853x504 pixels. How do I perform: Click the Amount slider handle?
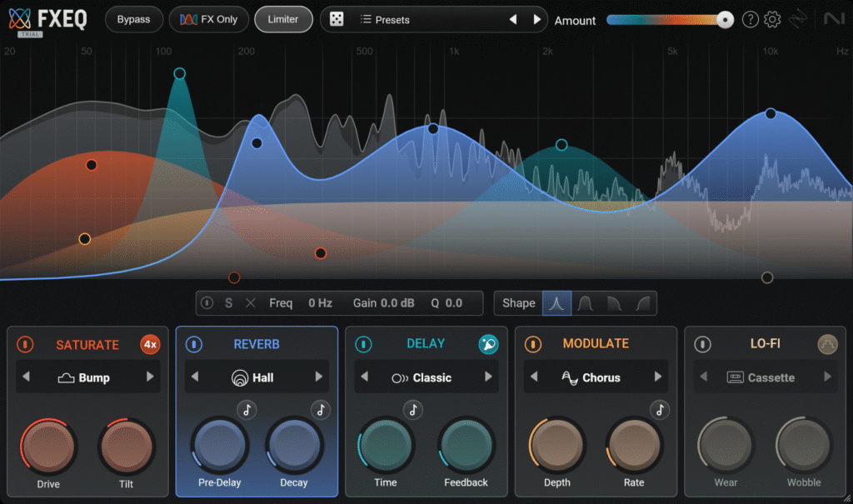725,20
